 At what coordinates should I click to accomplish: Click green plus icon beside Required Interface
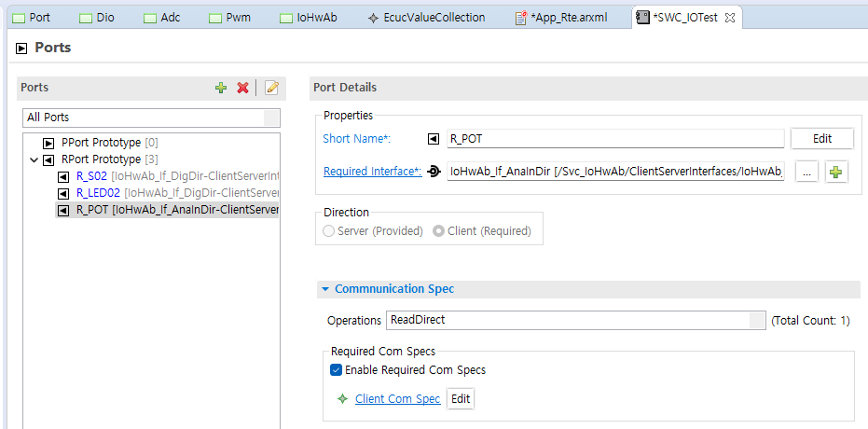836,173
